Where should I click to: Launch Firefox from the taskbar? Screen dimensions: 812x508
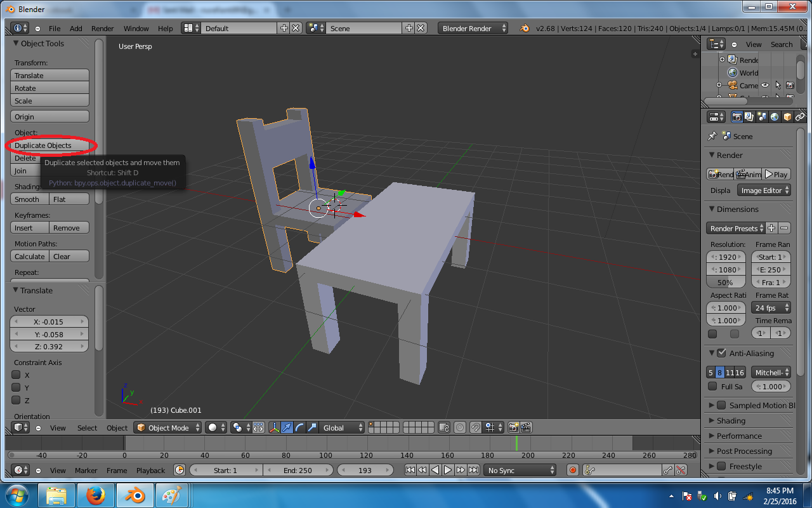[x=96, y=495]
